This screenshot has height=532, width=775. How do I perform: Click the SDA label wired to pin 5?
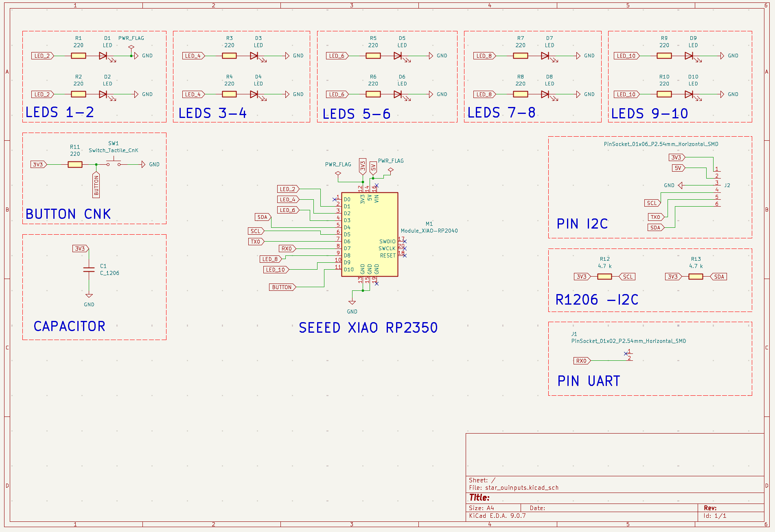pyautogui.click(x=262, y=217)
